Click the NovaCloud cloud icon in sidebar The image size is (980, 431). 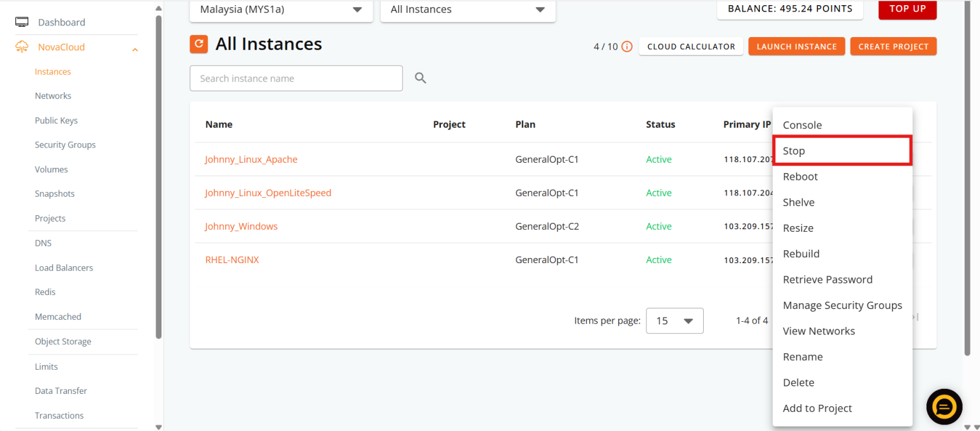(x=22, y=47)
